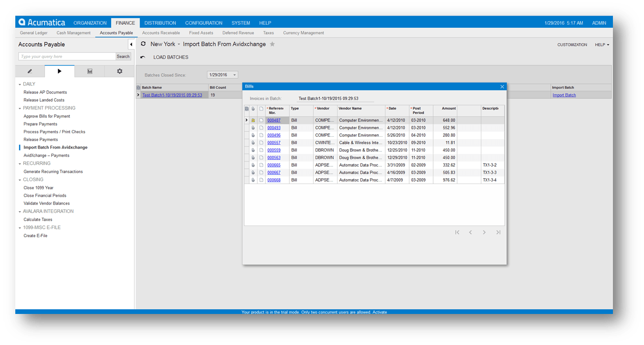
Task: Open the SYSTEM menu
Action: point(241,23)
